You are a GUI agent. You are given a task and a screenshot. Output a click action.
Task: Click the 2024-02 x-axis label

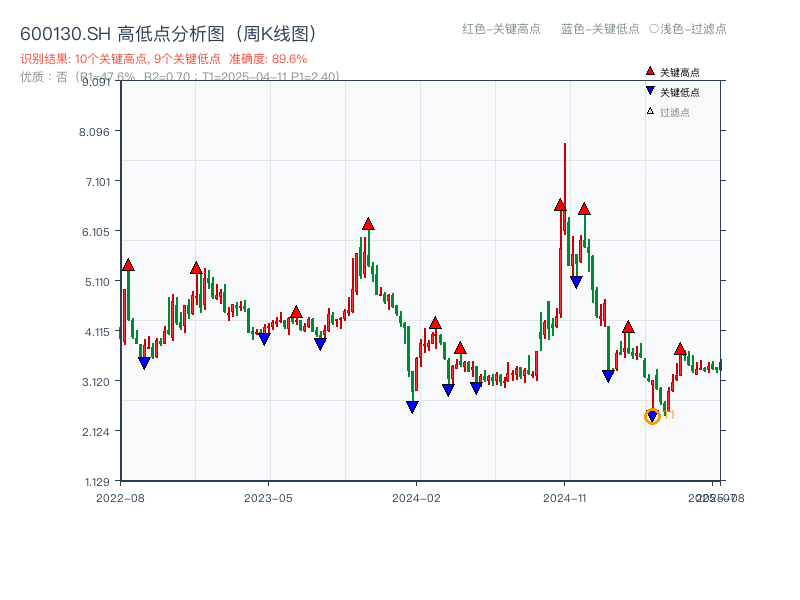[416, 498]
